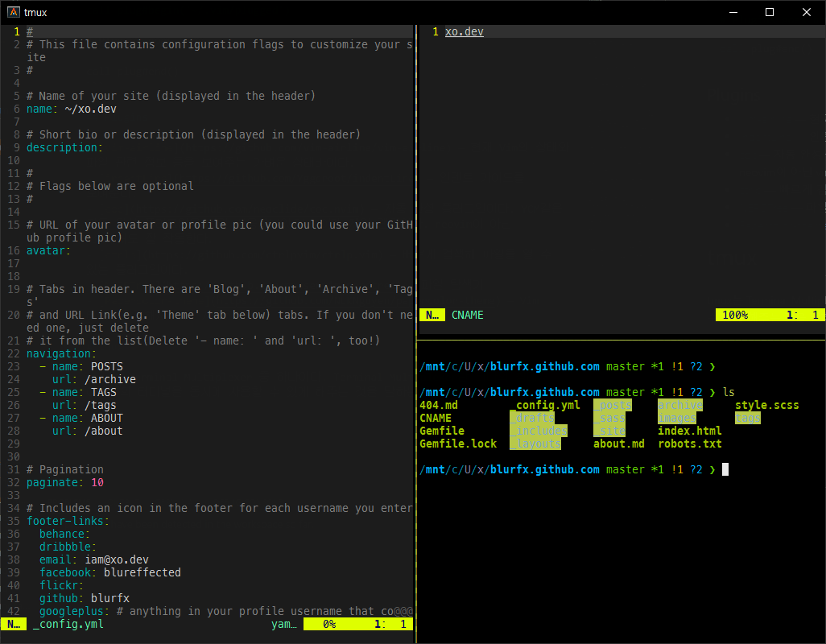This screenshot has width=826, height=644.
Task: Click 'about.md' in the ls output
Action: click(x=619, y=444)
